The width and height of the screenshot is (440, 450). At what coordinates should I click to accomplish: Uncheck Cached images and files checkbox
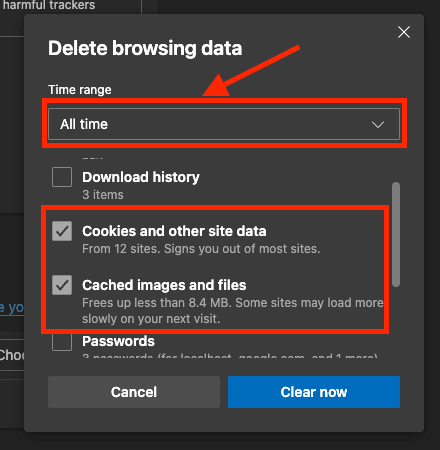coord(62,285)
